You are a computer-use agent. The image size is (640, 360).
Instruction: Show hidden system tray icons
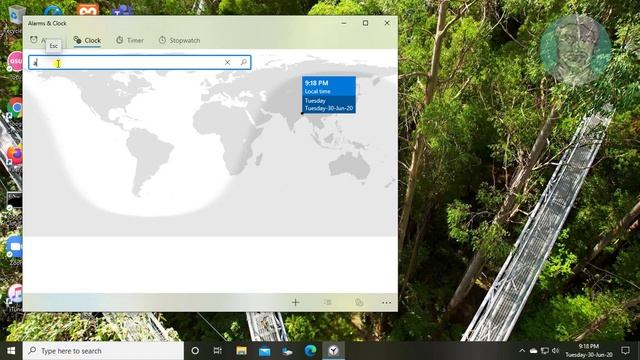[522, 351]
